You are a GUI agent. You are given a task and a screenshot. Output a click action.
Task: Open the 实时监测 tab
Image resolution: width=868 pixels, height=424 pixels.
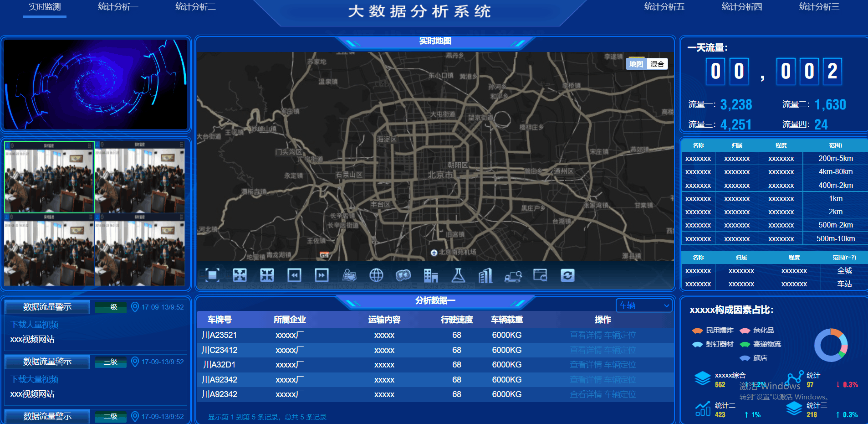tap(45, 7)
